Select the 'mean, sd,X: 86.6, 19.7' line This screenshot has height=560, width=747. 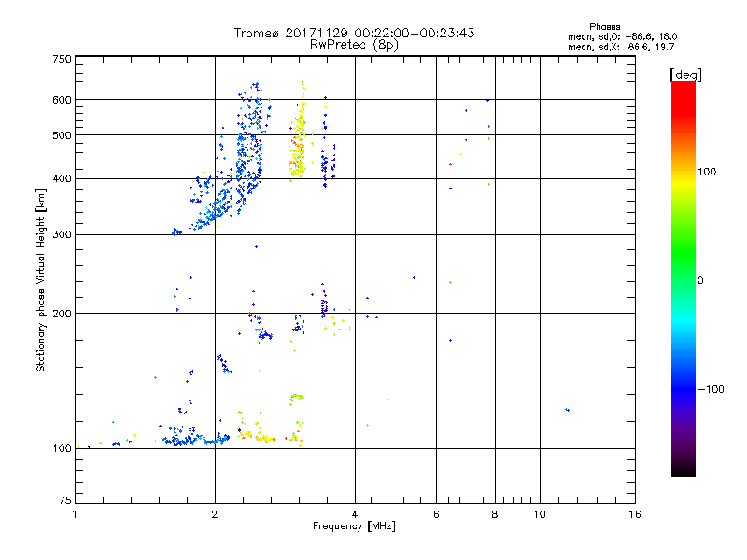click(x=621, y=48)
